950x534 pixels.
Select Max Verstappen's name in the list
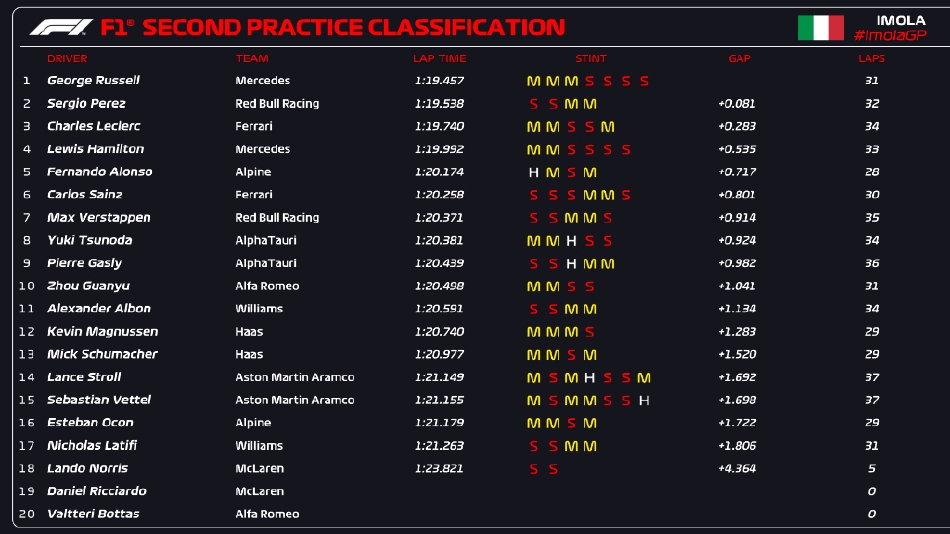[98, 218]
